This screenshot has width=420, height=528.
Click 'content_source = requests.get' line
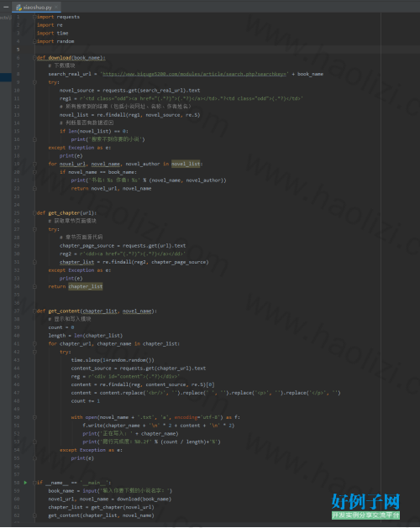pyautogui.click(x=139, y=368)
